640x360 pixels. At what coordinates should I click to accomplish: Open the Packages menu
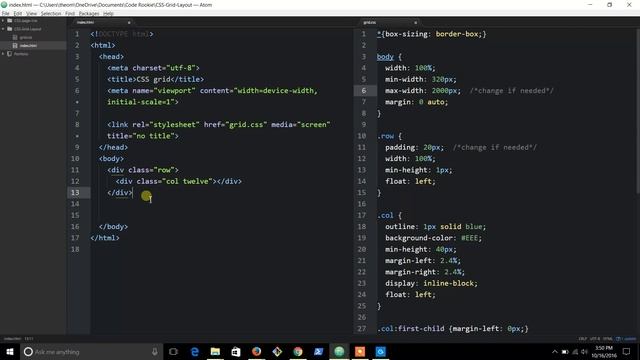(x=89, y=13)
